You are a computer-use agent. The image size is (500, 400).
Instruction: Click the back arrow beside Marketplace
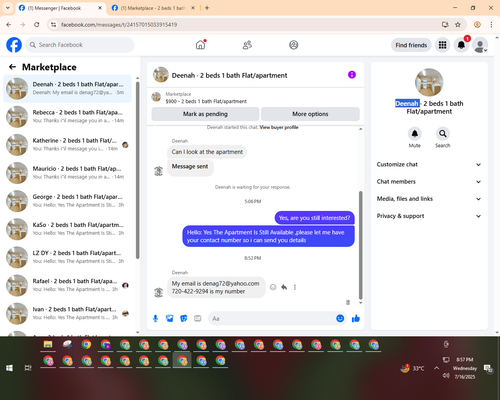pos(12,67)
